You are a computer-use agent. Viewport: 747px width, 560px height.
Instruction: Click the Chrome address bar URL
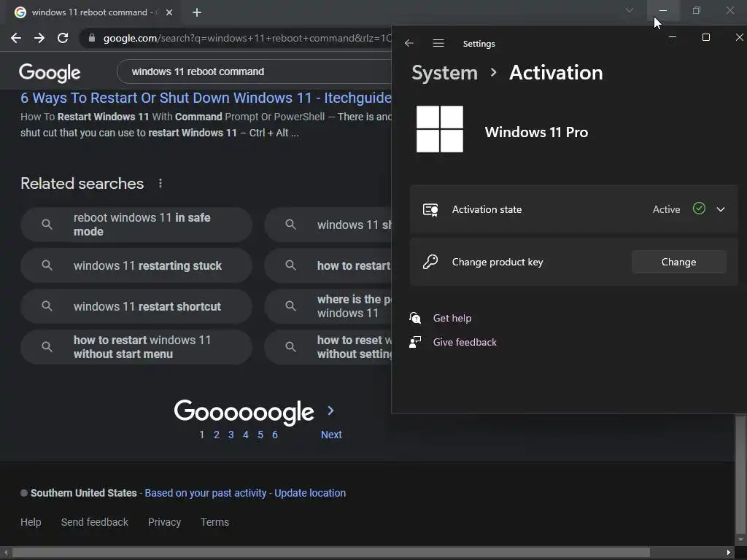coord(247,38)
